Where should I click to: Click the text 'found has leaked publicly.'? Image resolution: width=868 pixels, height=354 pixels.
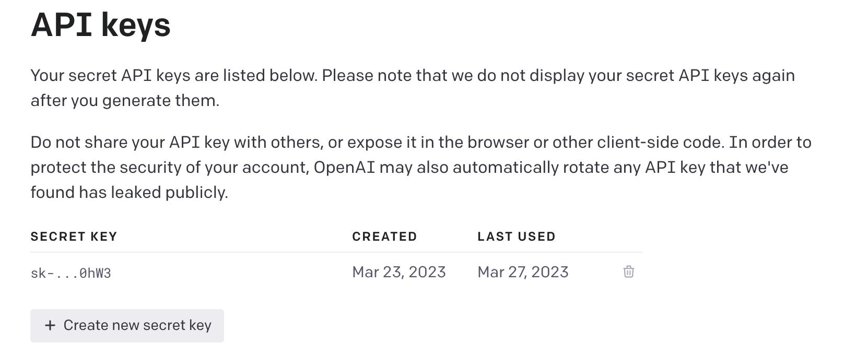[129, 192]
